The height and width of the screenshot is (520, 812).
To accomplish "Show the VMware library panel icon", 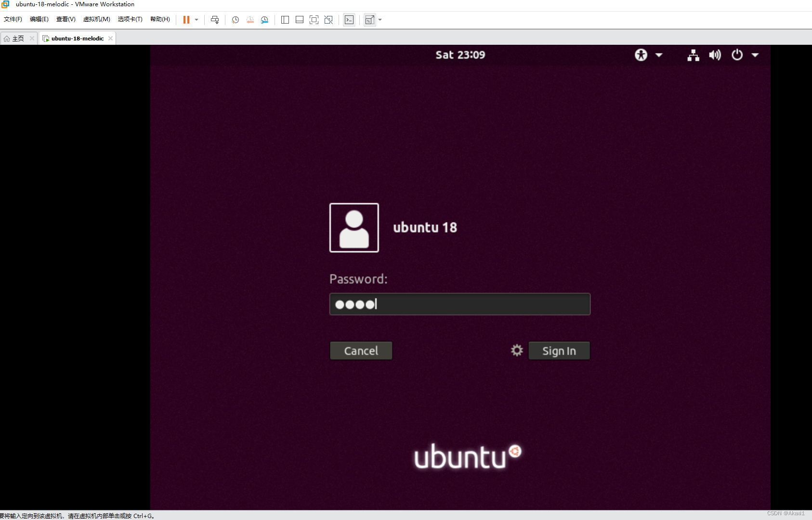I will (x=285, y=20).
